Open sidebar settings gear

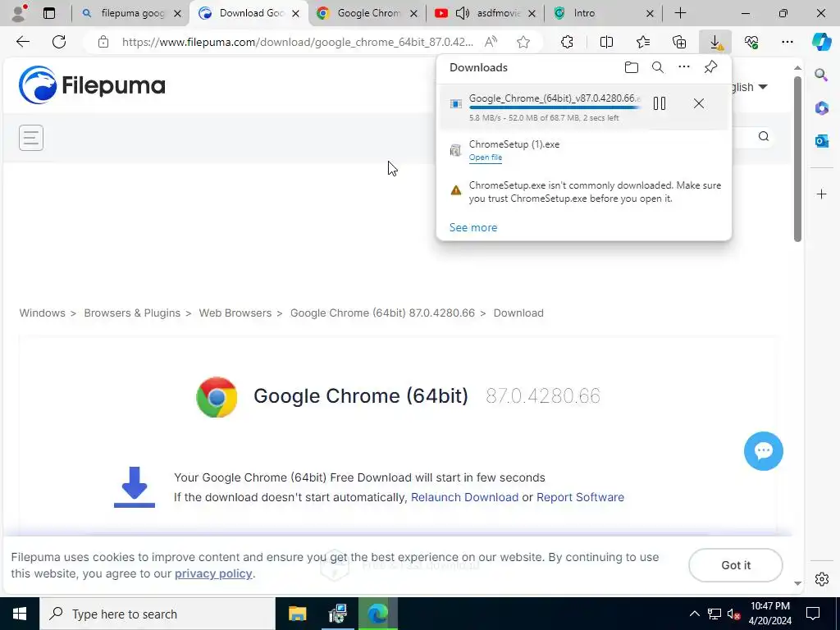tap(822, 579)
